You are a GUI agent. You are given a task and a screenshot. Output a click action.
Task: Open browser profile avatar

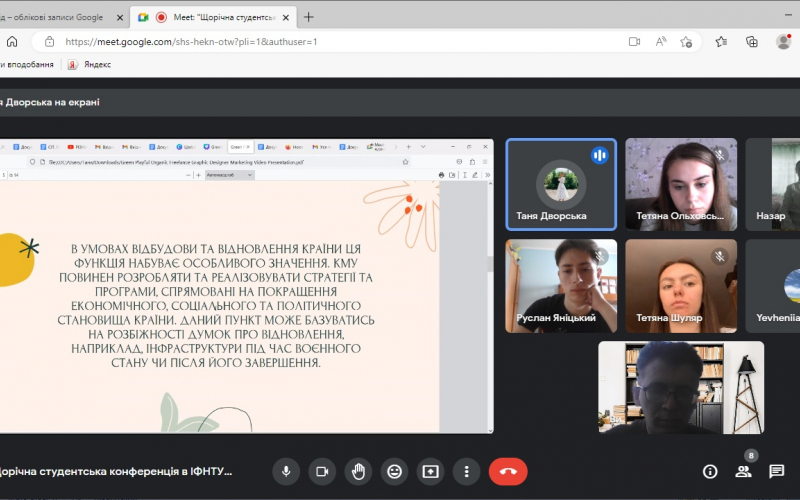784,42
